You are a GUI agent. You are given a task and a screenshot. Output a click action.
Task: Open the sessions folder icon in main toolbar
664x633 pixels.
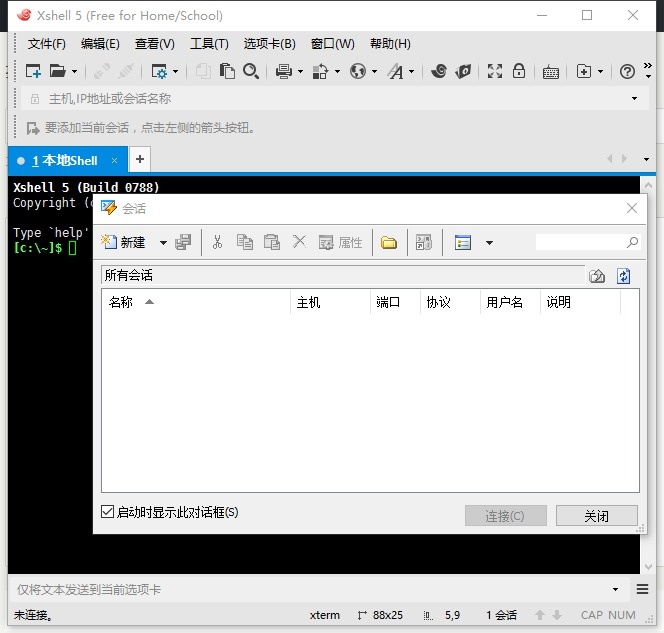58,71
